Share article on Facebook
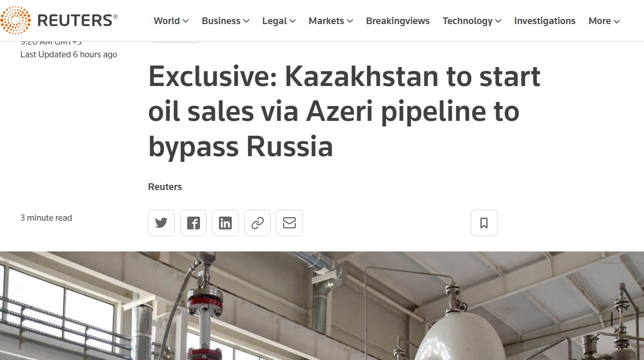This screenshot has width=644, height=360. point(193,223)
